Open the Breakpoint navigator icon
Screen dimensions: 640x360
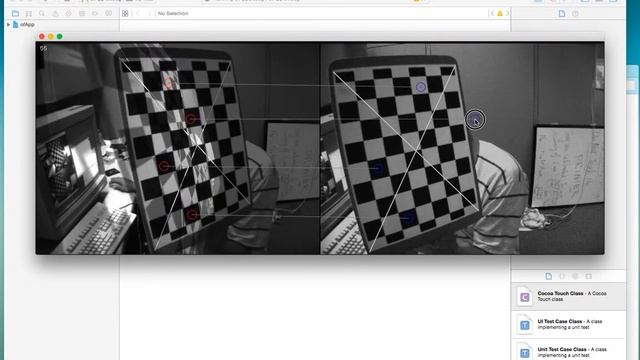click(96, 13)
